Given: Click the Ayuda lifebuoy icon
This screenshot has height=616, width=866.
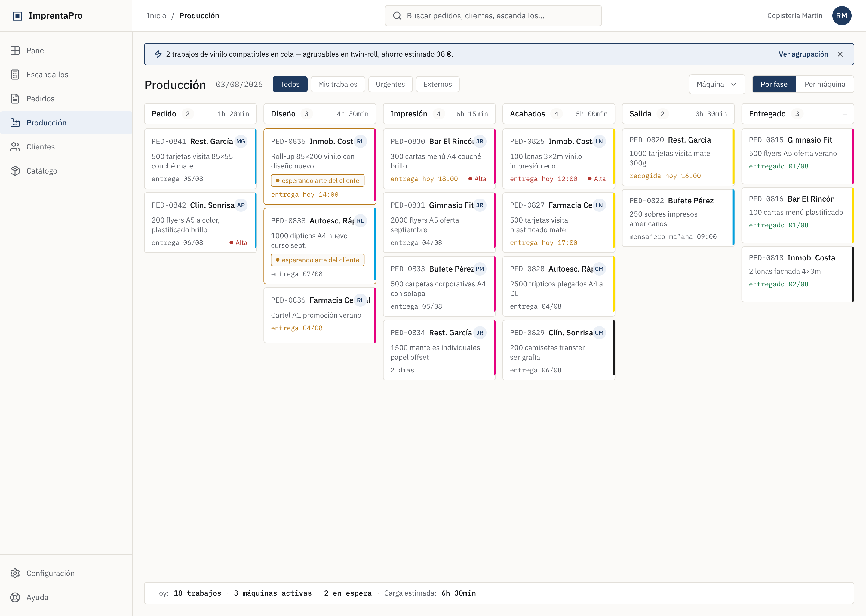Looking at the screenshot, I should click(15, 597).
